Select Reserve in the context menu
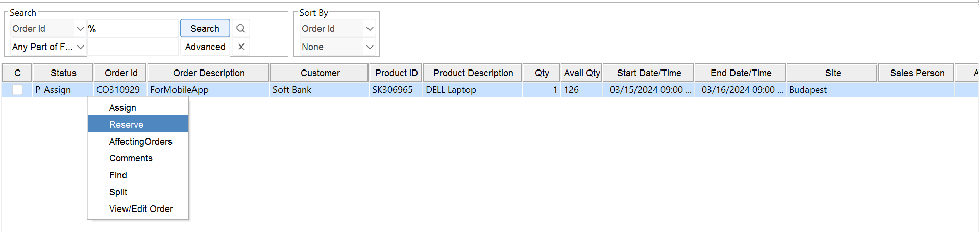 point(126,125)
